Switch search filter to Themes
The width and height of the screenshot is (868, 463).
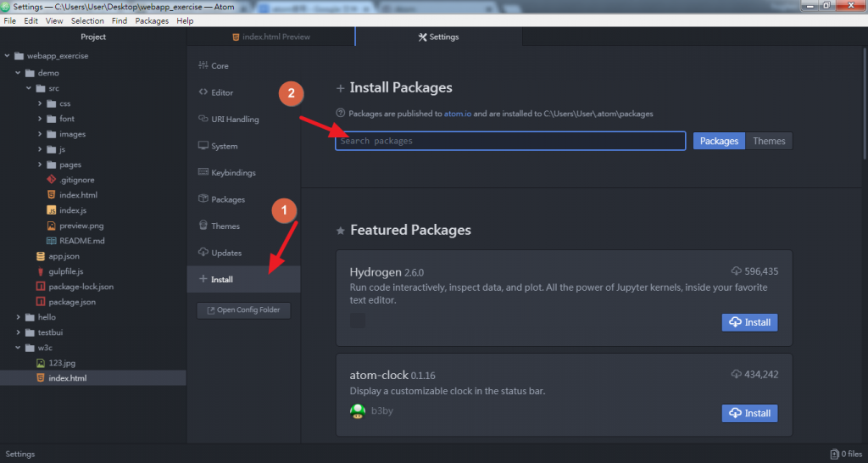pos(769,141)
